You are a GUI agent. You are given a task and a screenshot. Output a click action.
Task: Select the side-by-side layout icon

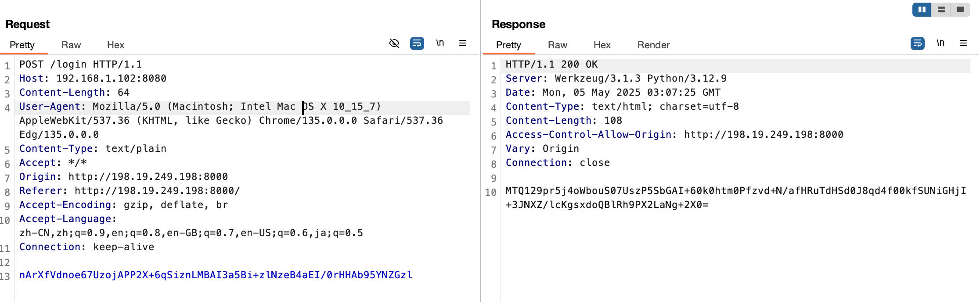922,9
